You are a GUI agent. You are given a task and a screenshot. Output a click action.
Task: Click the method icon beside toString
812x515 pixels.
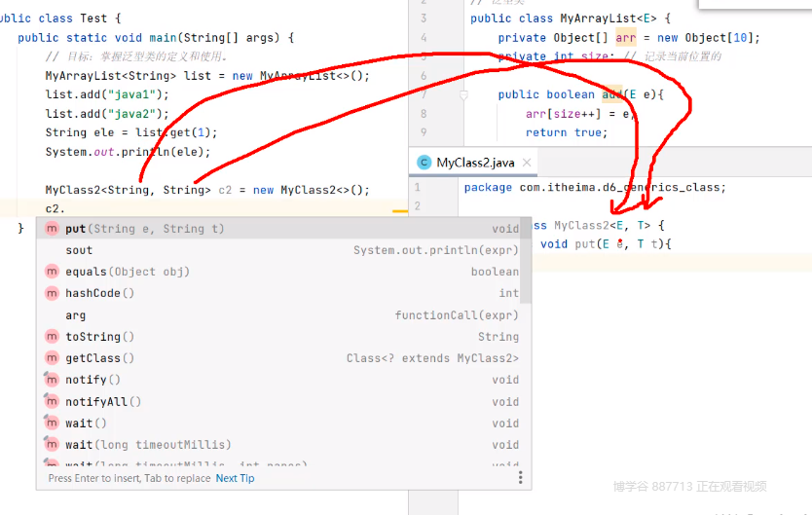(x=52, y=337)
